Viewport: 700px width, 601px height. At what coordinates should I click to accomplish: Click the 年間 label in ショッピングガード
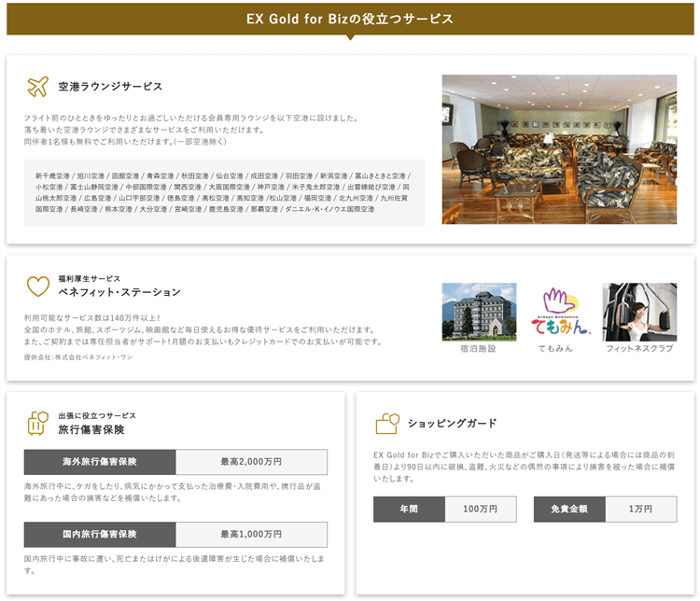(409, 510)
